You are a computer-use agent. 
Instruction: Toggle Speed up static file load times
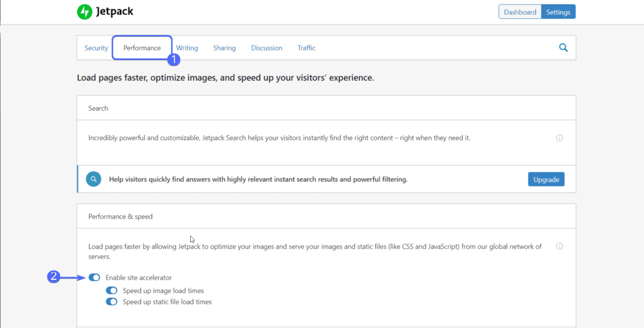click(x=112, y=302)
